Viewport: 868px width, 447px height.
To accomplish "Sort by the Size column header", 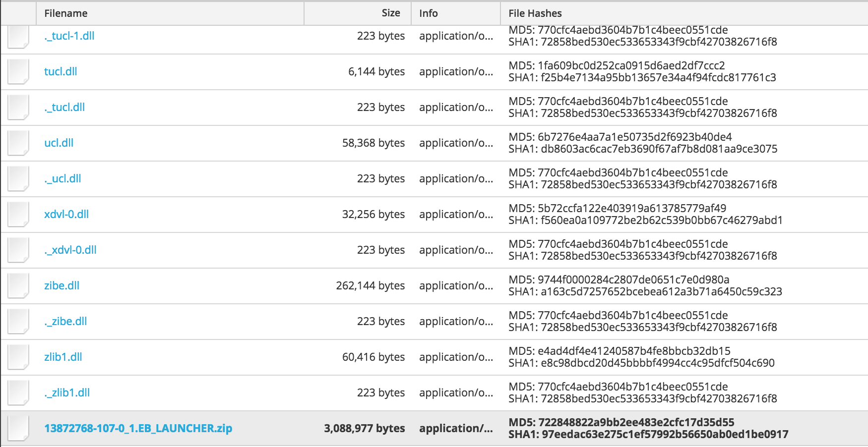I will [390, 13].
